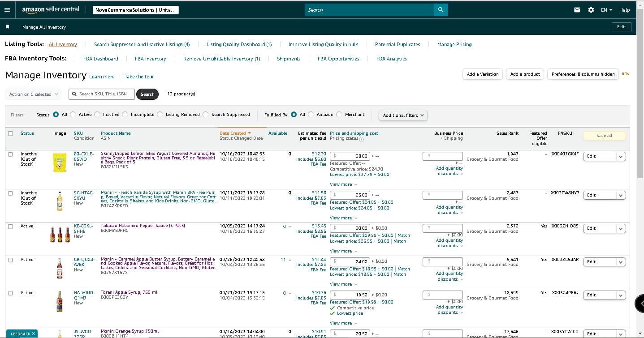Open the Learn more link
Viewport: 644px width, 338px height.
(x=102, y=77)
